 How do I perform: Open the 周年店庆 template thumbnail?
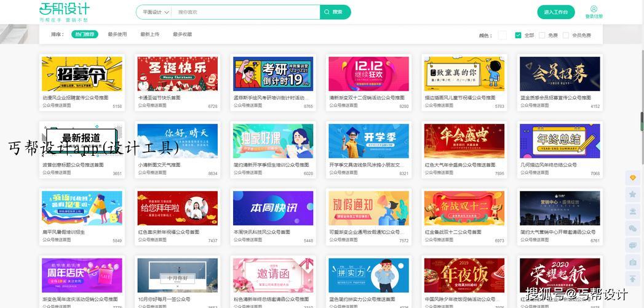point(82,275)
